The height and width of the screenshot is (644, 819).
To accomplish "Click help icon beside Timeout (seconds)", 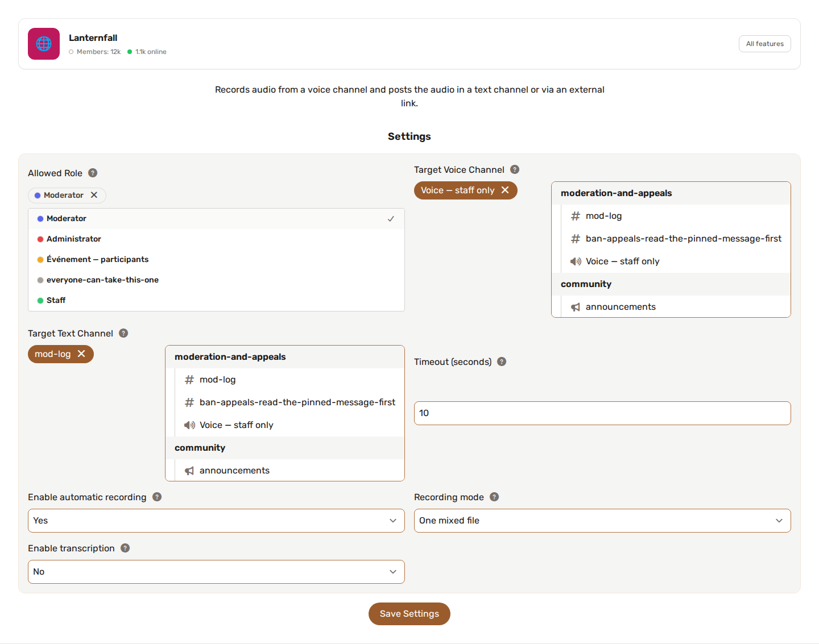I will (502, 362).
